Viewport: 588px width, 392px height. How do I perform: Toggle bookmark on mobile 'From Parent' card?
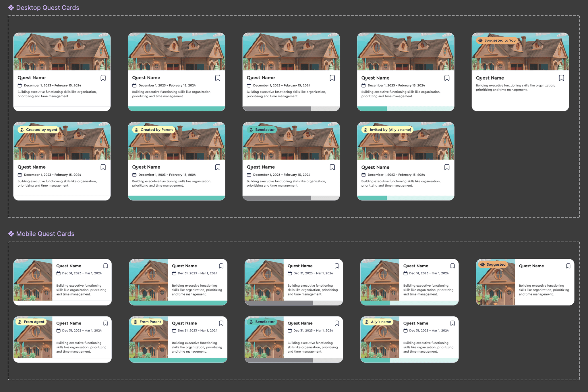point(221,323)
